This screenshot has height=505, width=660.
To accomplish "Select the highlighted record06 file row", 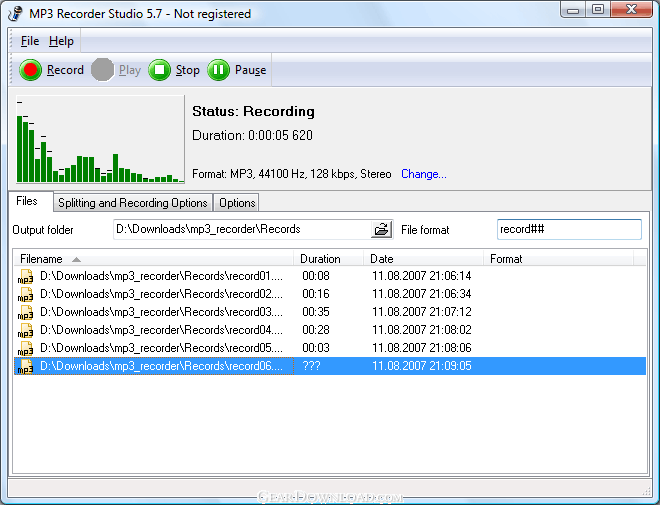I will tap(330, 366).
